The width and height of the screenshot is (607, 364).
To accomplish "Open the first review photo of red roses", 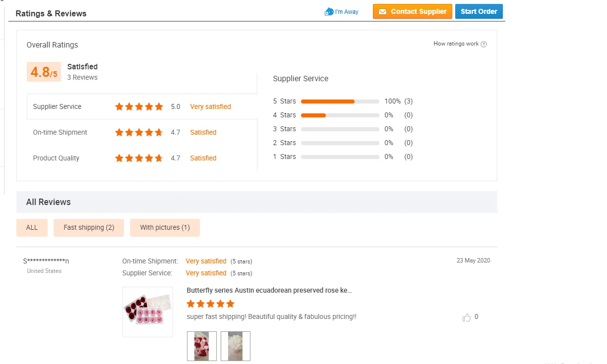I will (x=202, y=346).
